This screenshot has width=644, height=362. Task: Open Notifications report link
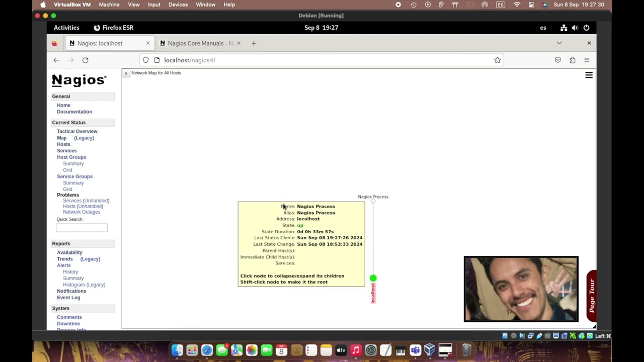[71, 291]
